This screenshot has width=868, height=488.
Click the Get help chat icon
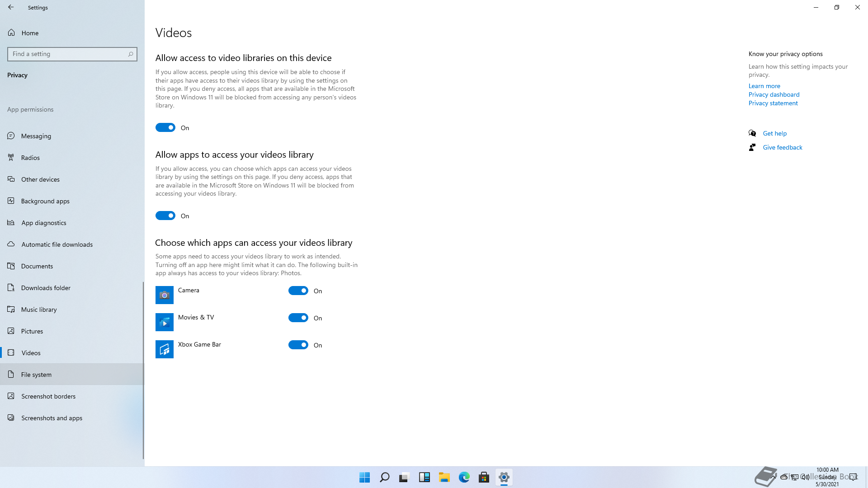[x=752, y=133]
